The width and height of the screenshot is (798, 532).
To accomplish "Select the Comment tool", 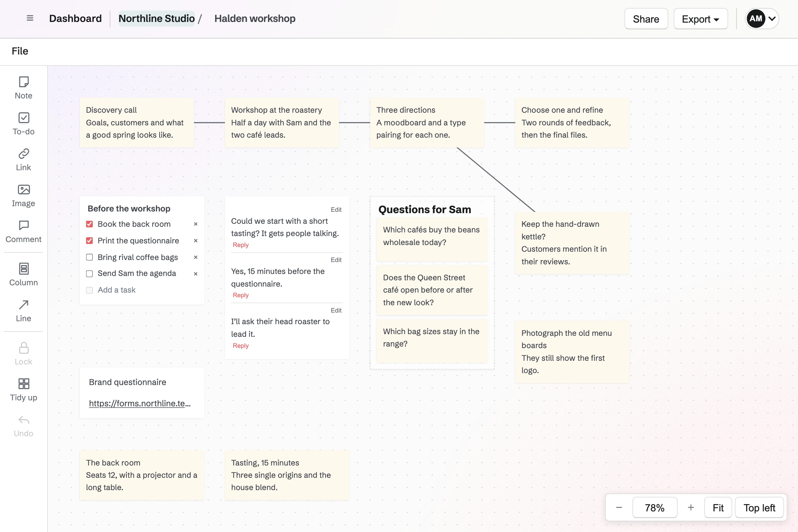I will click(23, 231).
